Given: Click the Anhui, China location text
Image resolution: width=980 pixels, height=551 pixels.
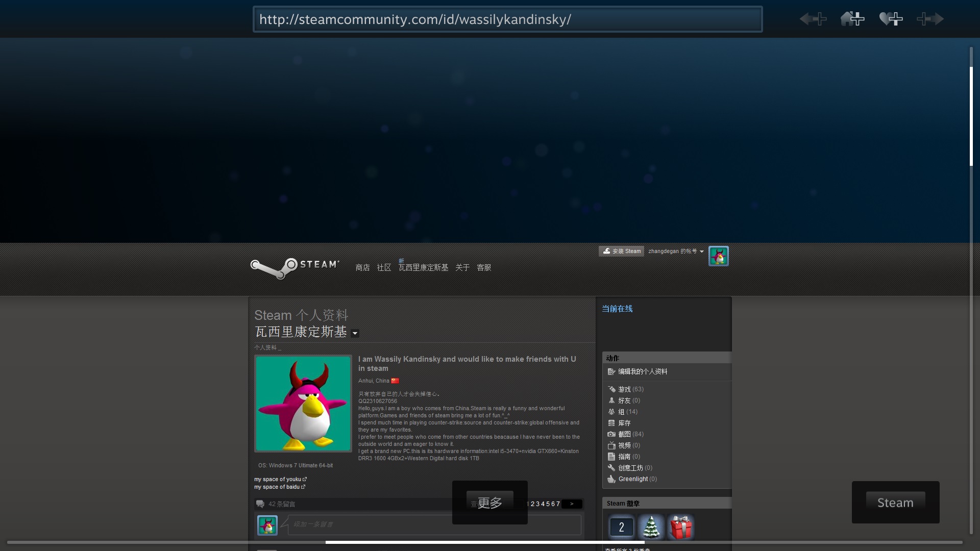Looking at the screenshot, I should click(x=374, y=381).
